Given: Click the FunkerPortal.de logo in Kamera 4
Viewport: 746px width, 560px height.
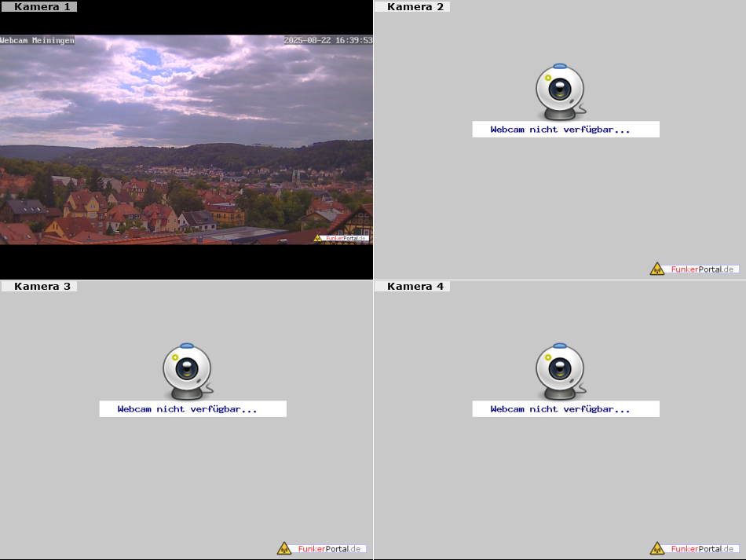Looking at the screenshot, I should point(695,548).
